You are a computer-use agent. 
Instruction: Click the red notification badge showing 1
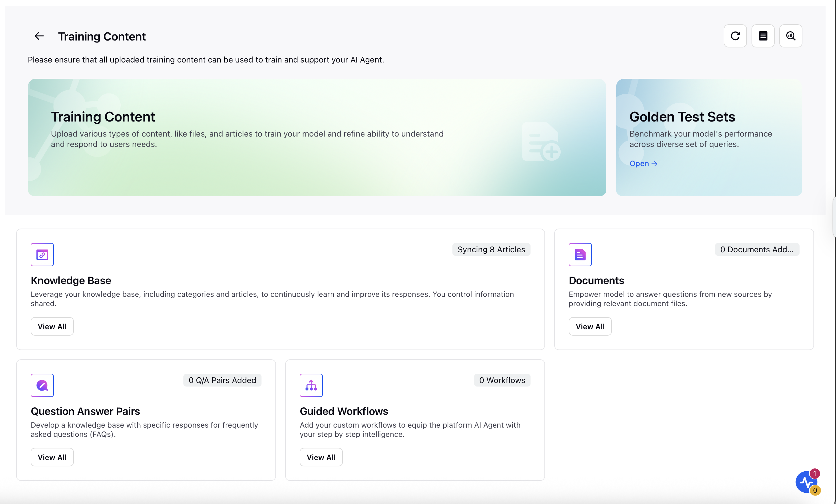pos(814,473)
